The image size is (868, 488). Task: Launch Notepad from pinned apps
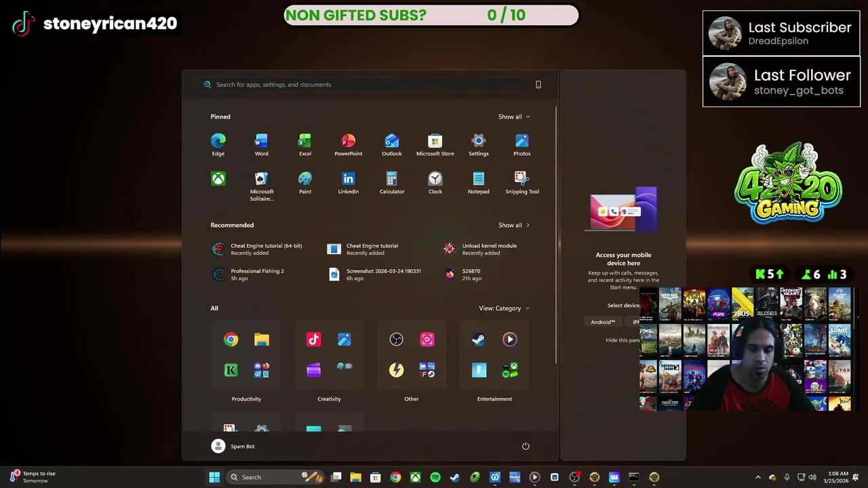[478, 182]
